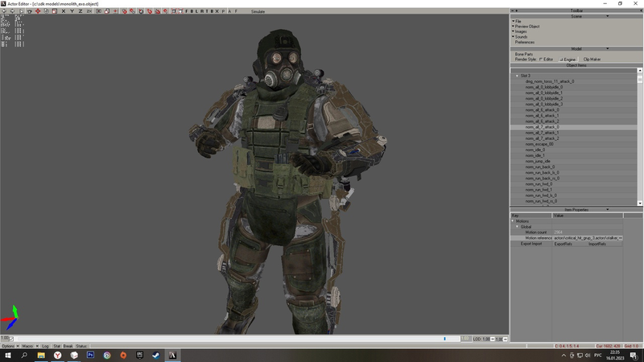This screenshot has height=362, width=644.
Task: Open Yandex Browser from the taskbar
Action: coord(57,356)
